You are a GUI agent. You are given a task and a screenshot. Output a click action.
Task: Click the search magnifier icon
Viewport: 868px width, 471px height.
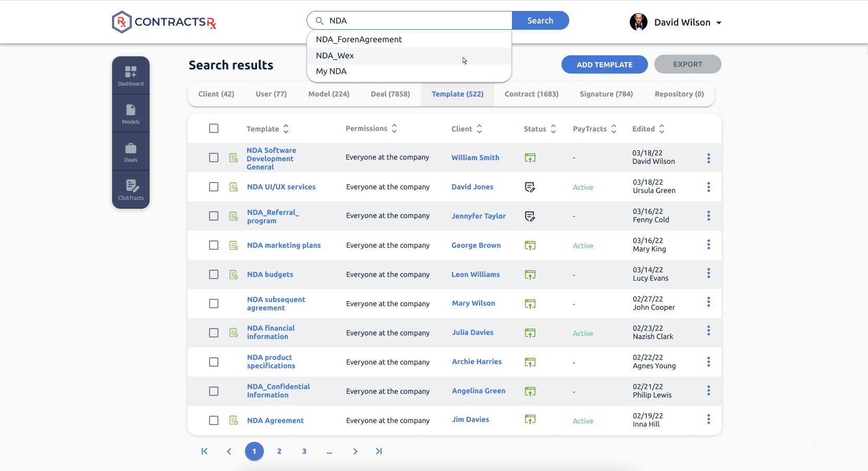[x=320, y=21]
